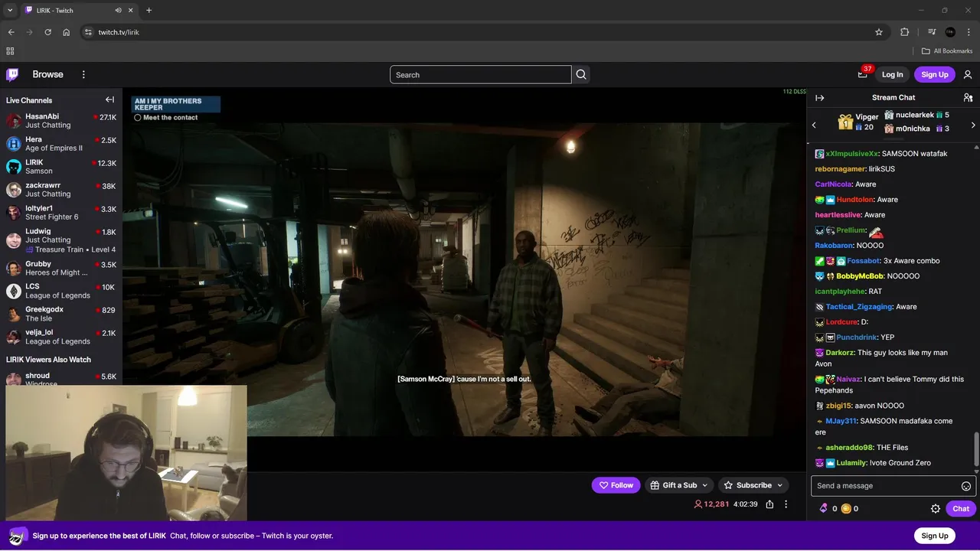Viewport: 980px width, 551px height.
Task: Show previous gift leaderboard entries
Action: pos(814,125)
